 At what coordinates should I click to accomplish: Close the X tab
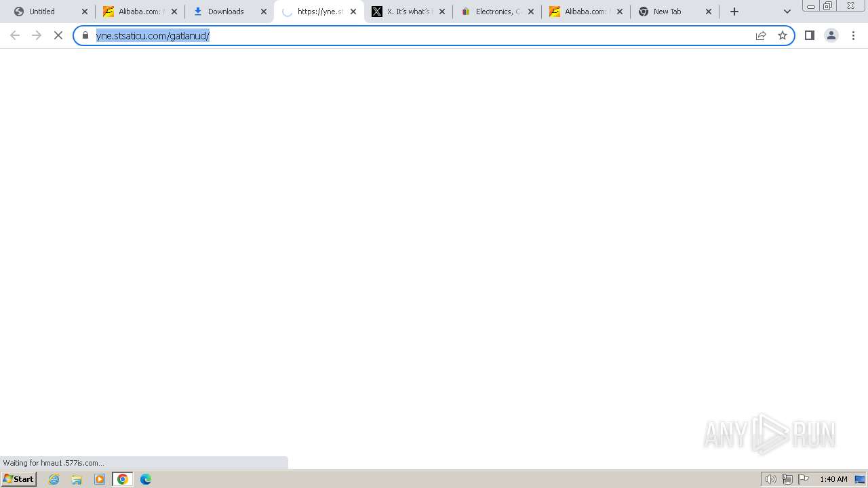point(442,12)
